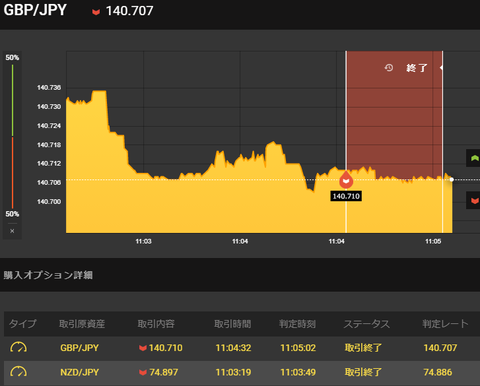Image resolution: width=480 pixels, height=386 pixels.
Task: Click the 11:04:32 trade time cell
Action: [x=233, y=348]
